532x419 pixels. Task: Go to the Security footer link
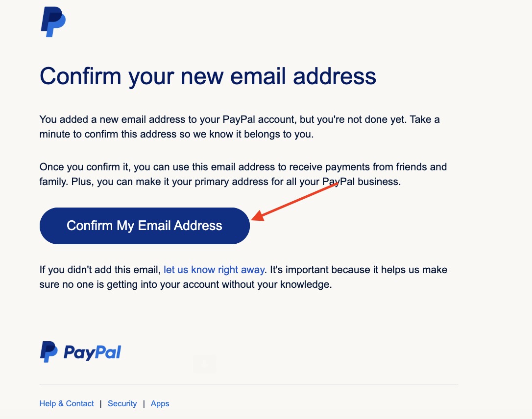point(122,404)
